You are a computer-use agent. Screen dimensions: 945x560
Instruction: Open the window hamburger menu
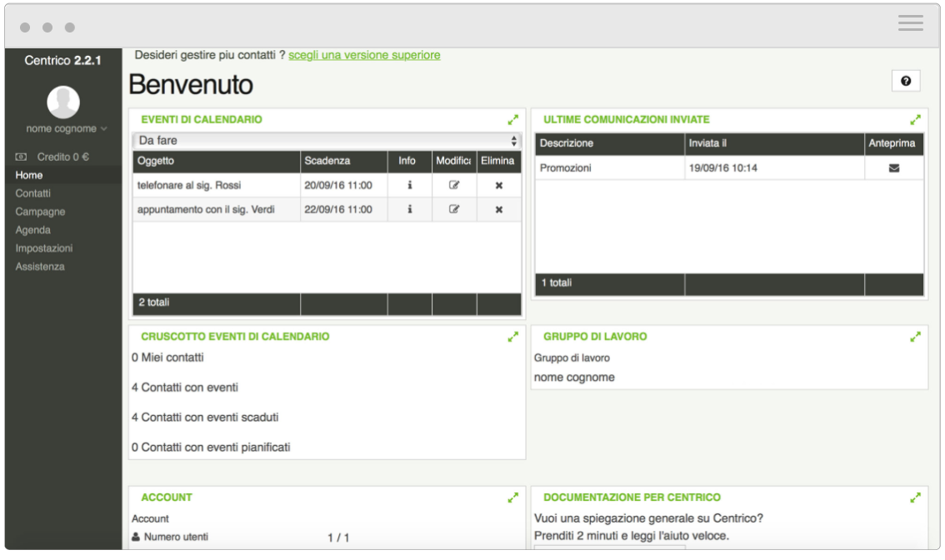coord(910,23)
